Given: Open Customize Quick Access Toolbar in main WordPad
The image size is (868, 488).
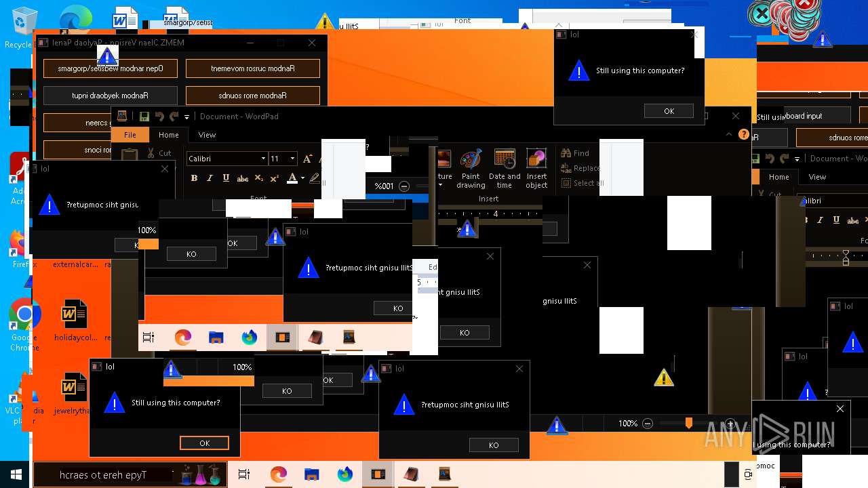Looking at the screenshot, I should 186,117.
